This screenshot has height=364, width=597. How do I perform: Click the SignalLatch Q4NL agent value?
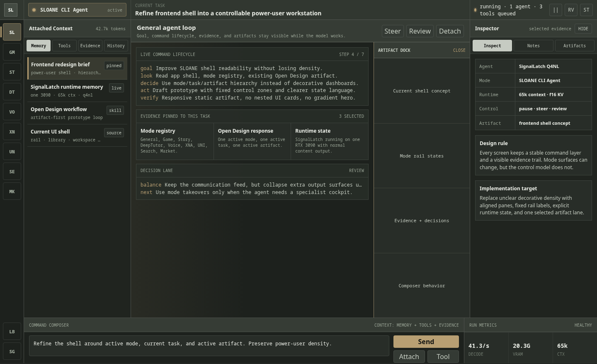point(539,66)
